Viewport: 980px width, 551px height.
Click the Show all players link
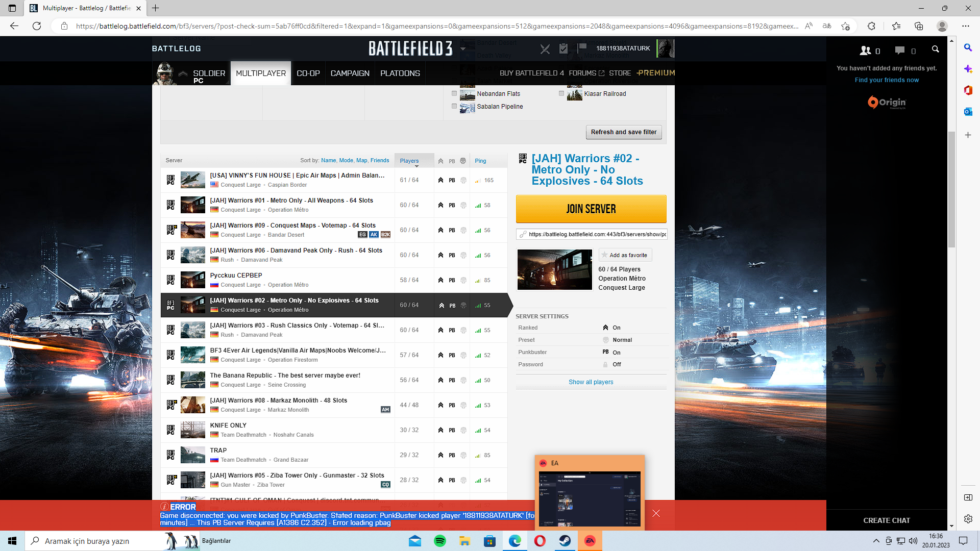pos(591,382)
